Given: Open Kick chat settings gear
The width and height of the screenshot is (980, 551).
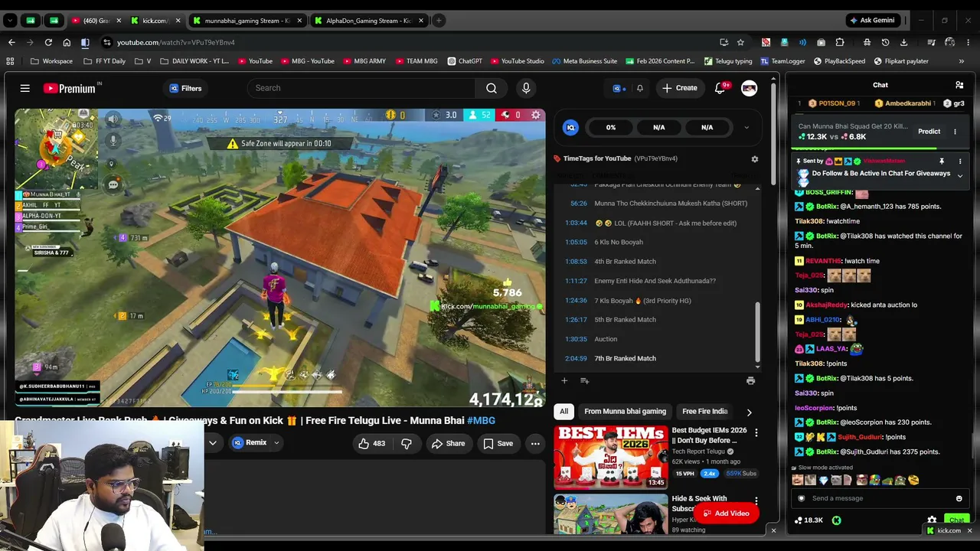Looking at the screenshot, I should (x=932, y=520).
